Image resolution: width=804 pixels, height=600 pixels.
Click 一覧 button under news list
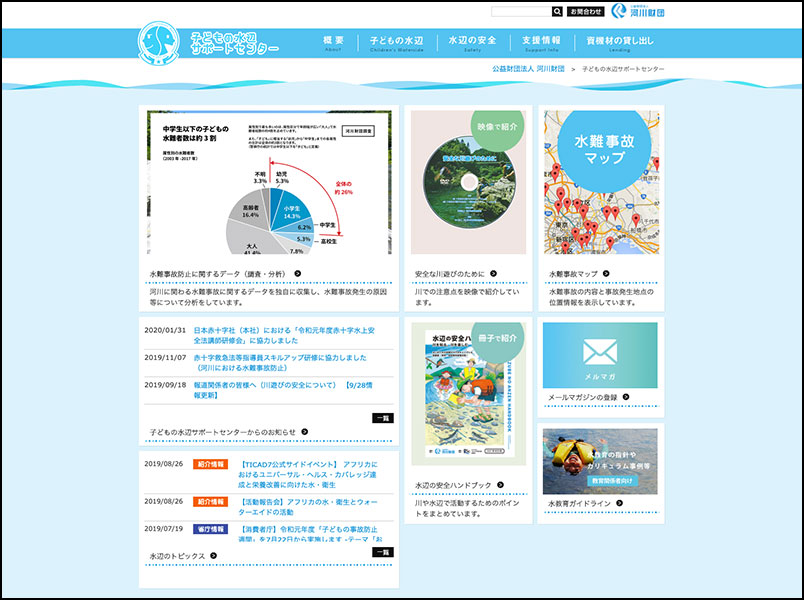point(382,418)
